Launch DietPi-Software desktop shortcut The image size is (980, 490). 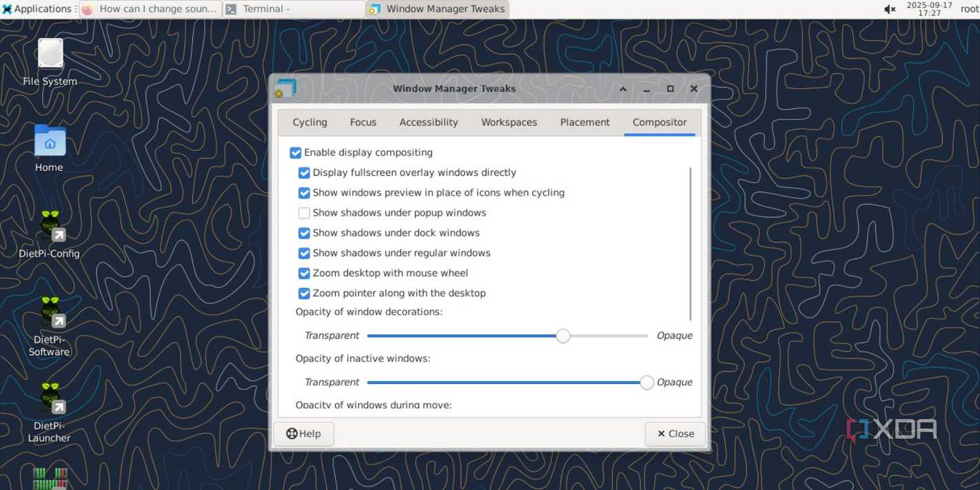50,326
